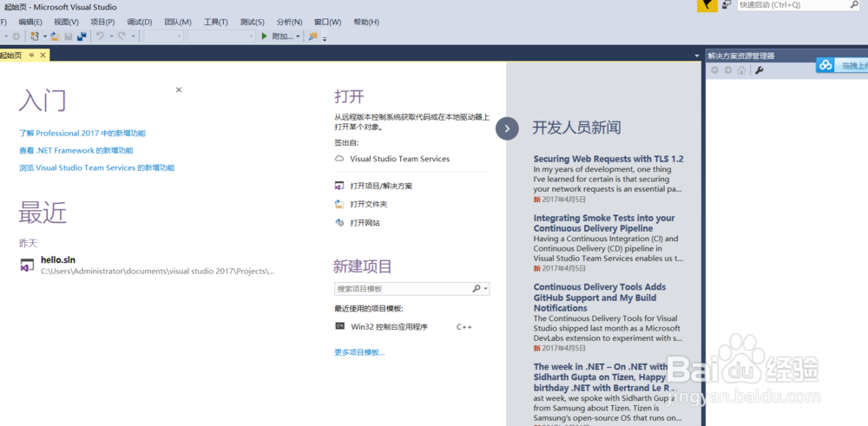868x426 pixels.
Task: Open Continuous Delivery Tools Adds GitHub article
Action: click(x=600, y=297)
